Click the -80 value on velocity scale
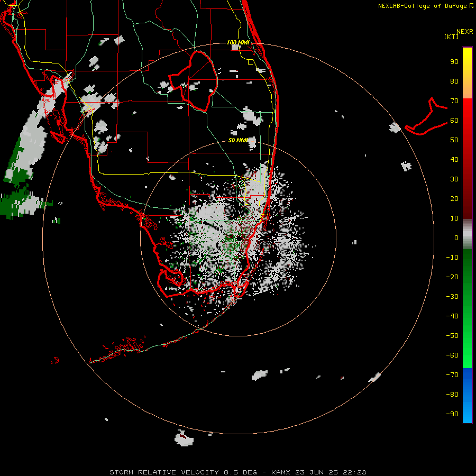 coord(452,395)
